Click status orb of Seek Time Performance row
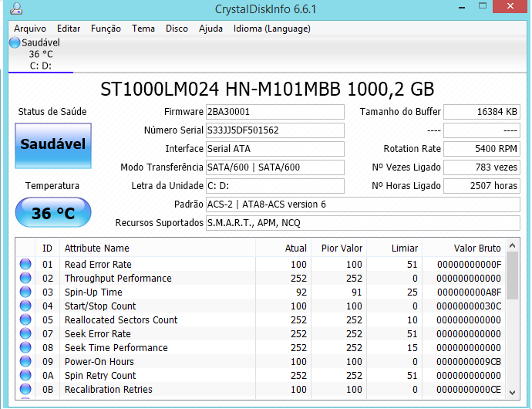The width and height of the screenshot is (532, 409). [x=25, y=348]
